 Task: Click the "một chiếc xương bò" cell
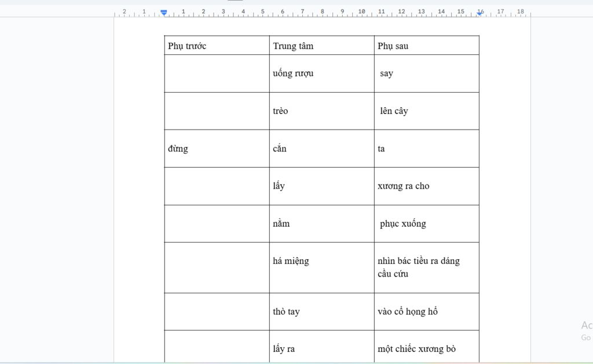[x=416, y=349]
